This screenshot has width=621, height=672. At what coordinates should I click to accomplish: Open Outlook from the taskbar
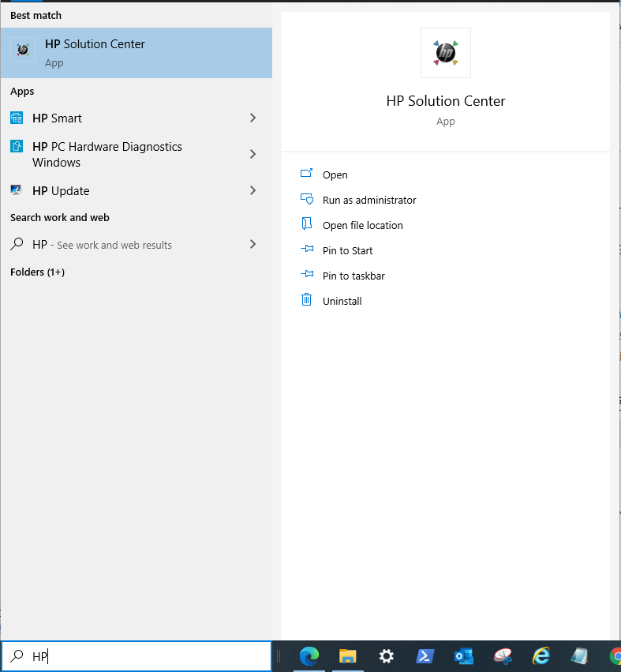coord(463,656)
